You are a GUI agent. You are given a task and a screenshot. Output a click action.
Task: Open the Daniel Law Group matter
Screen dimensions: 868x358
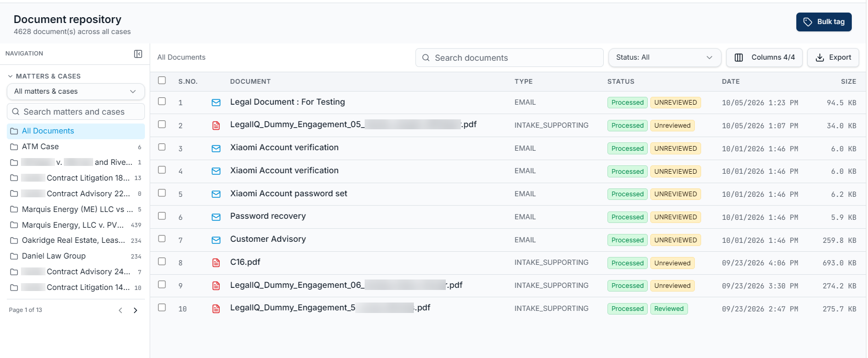coord(76,256)
